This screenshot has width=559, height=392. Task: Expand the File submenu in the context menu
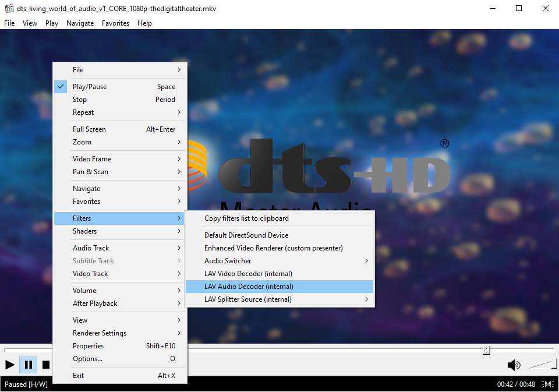[x=120, y=70]
